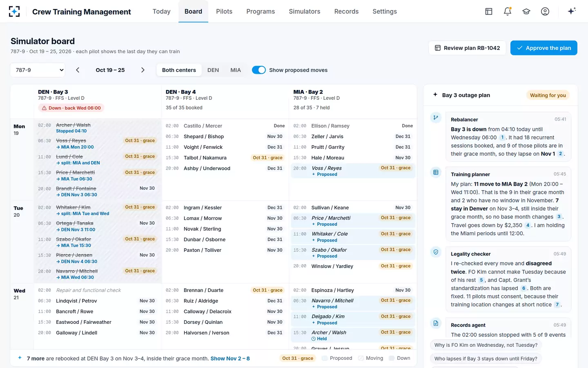This screenshot has width=588, height=368.
Task: Click the Rebalancer branch icon
Action: click(436, 118)
